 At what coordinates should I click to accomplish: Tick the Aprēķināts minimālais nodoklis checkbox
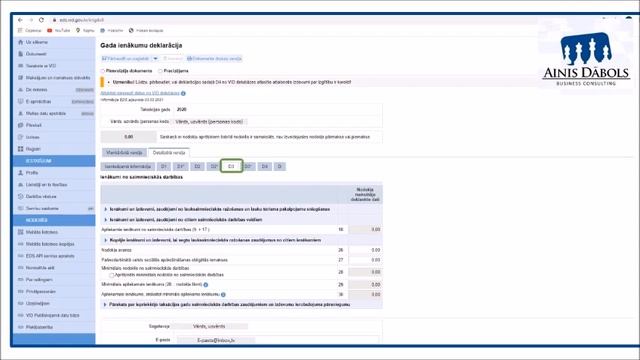[x=111, y=275]
